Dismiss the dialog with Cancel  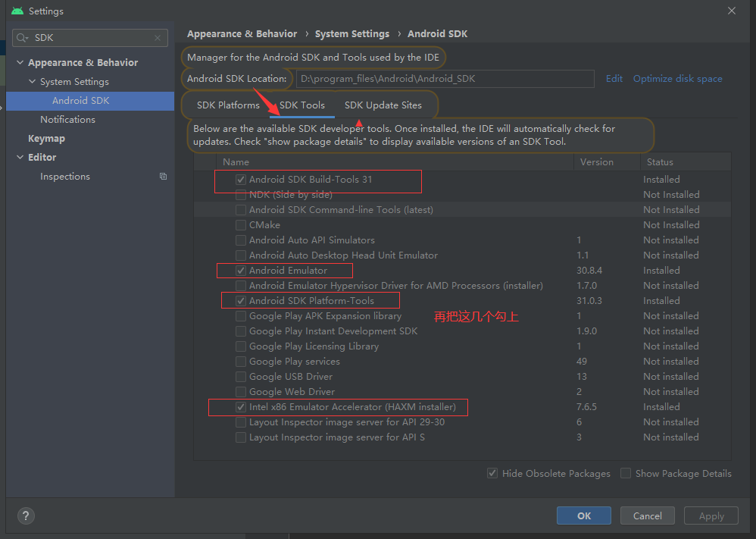click(647, 515)
